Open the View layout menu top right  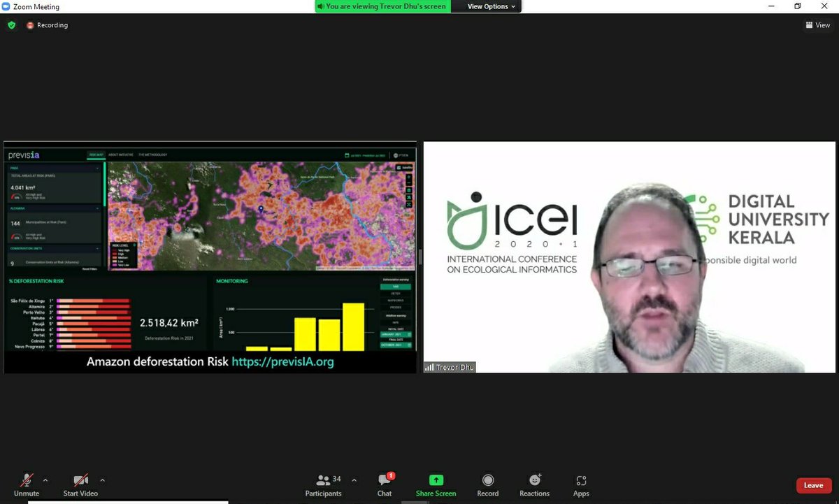click(x=818, y=25)
